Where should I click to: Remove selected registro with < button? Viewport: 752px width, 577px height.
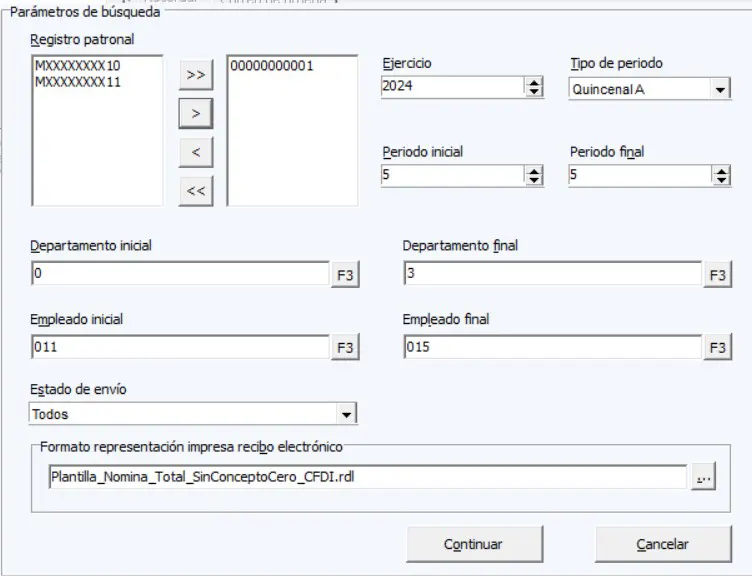pos(195,152)
